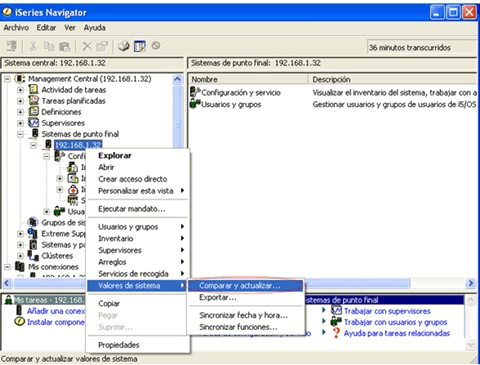This screenshot has height=365, width=480.
Task: Click Instalar componentes clock icon
Action: click(x=20, y=322)
